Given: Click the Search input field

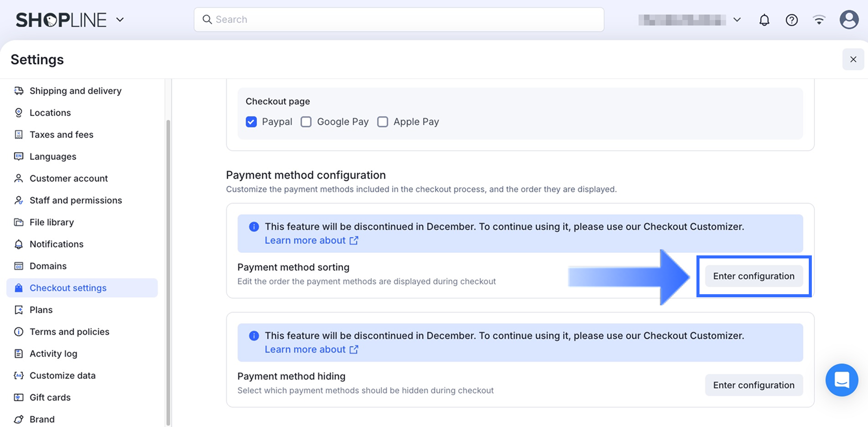Looking at the screenshot, I should tap(399, 19).
